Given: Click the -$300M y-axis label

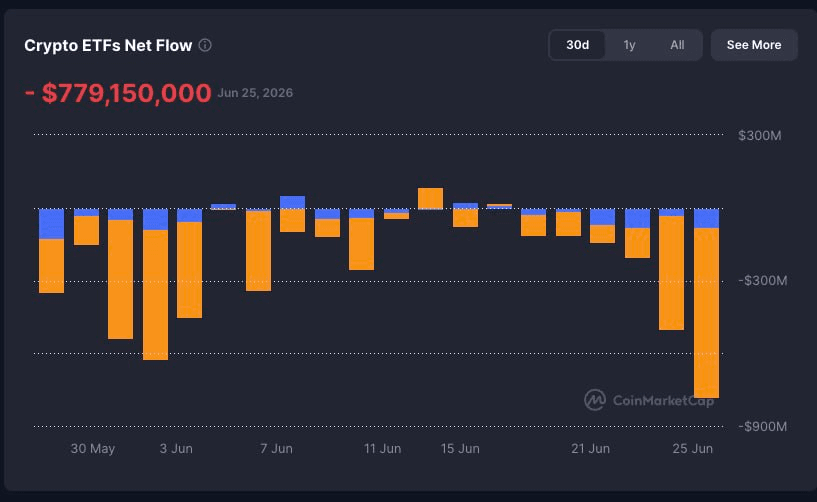Looking at the screenshot, I should 762,280.
